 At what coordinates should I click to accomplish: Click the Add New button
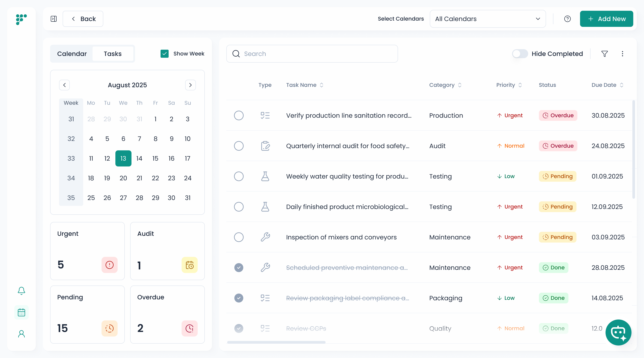[606, 19]
